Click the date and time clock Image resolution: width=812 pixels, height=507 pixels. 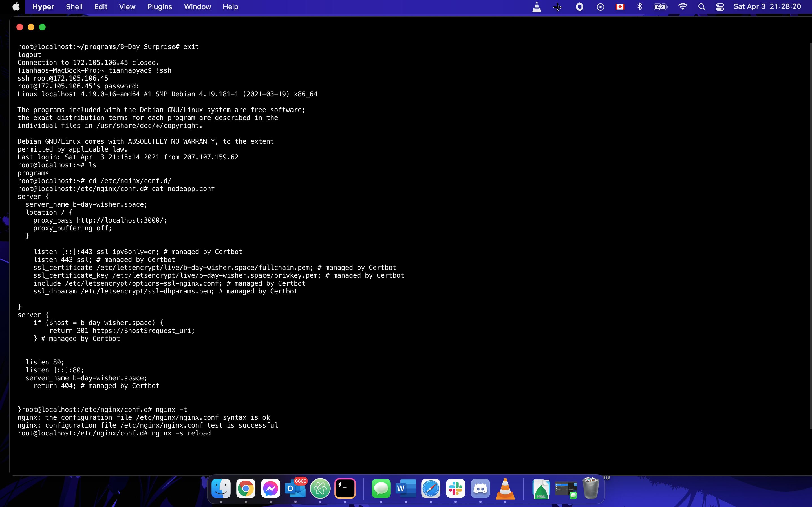767,7
